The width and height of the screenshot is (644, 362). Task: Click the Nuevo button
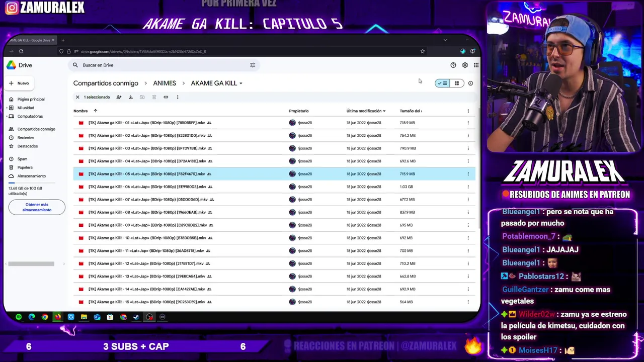(x=19, y=83)
